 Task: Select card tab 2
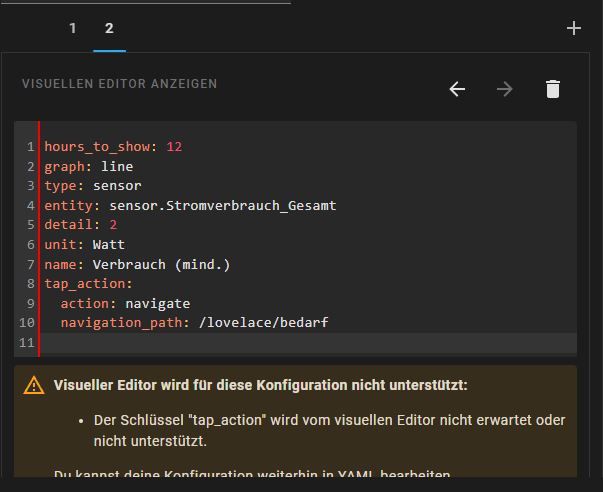[109, 28]
